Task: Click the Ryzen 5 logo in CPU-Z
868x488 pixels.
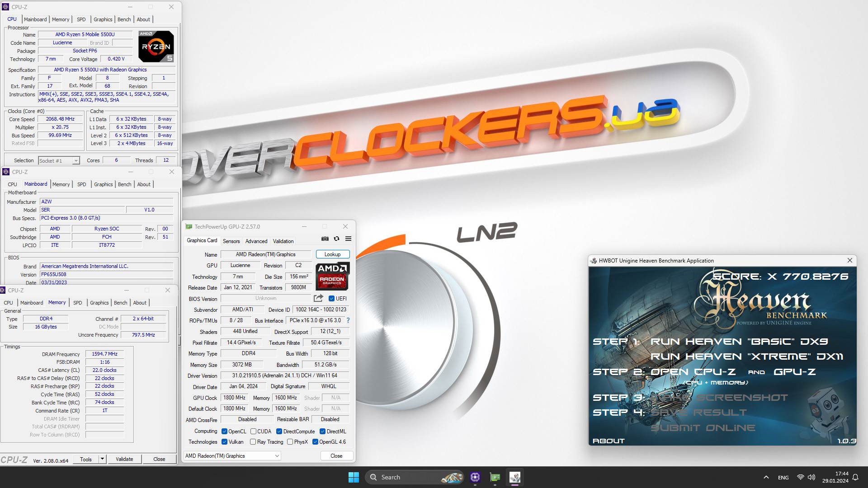Action: (156, 47)
